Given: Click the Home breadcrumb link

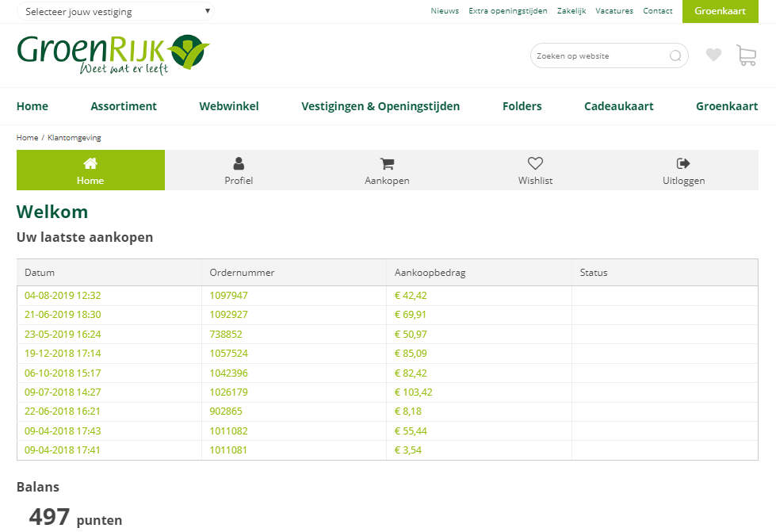Looking at the screenshot, I should [x=27, y=138].
